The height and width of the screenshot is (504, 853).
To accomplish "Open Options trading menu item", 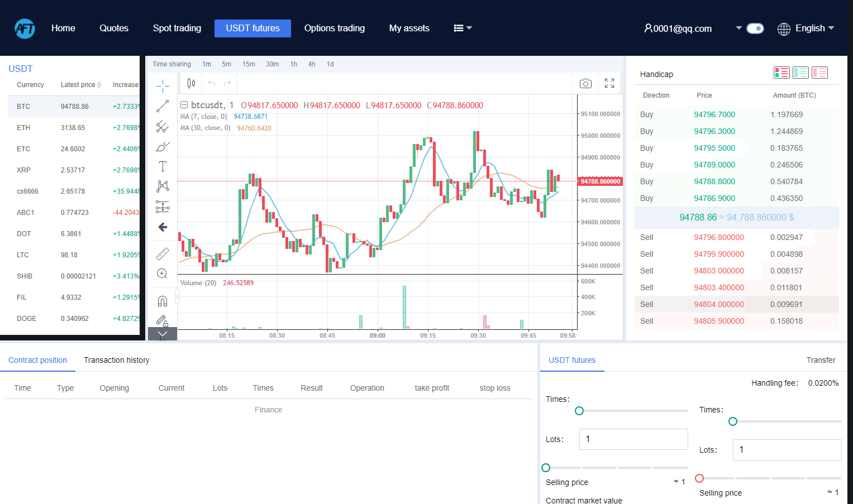I will pos(335,28).
